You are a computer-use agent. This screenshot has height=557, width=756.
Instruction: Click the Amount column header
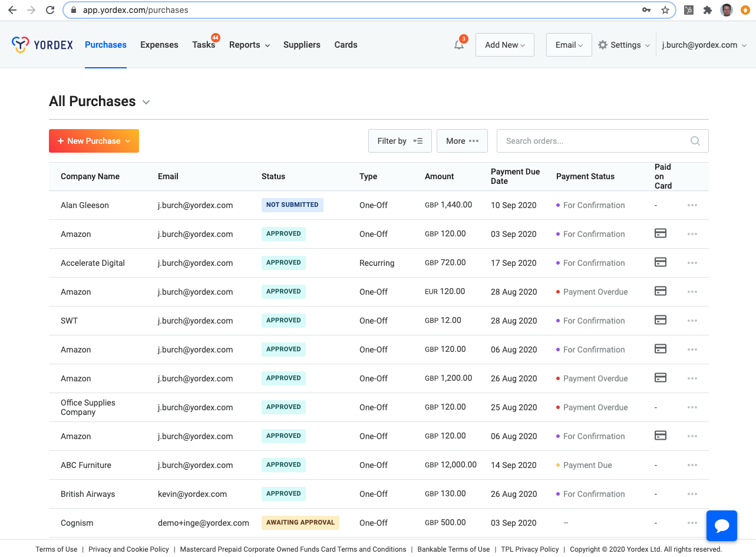(440, 176)
